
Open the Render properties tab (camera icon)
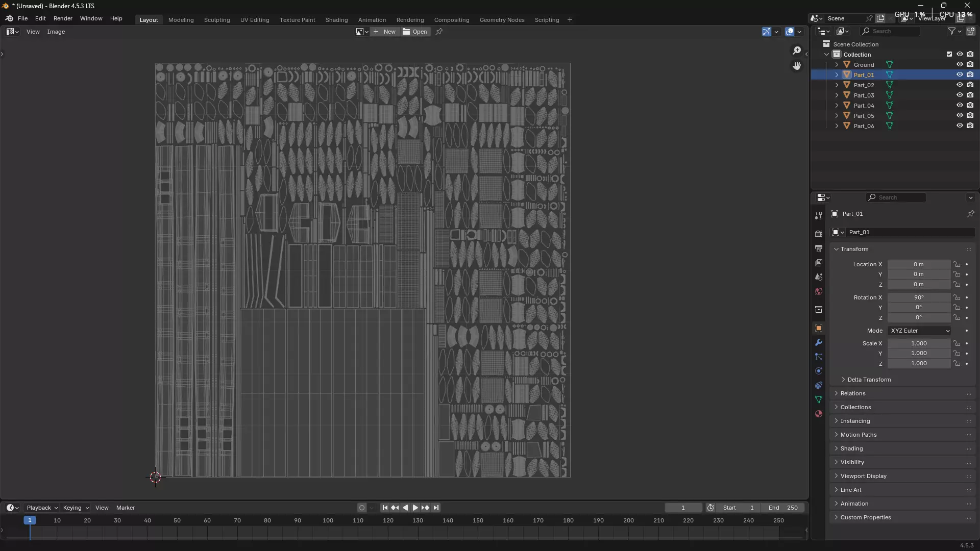click(819, 234)
